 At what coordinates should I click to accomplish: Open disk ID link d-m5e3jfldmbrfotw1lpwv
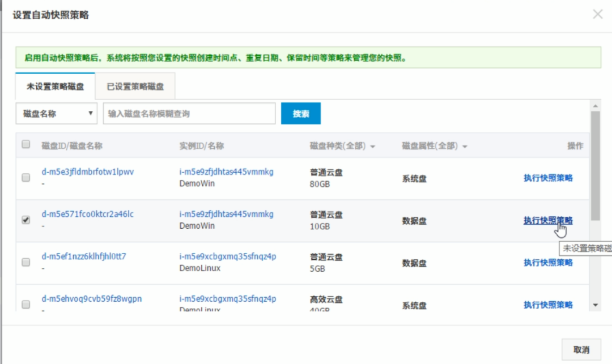(x=88, y=172)
